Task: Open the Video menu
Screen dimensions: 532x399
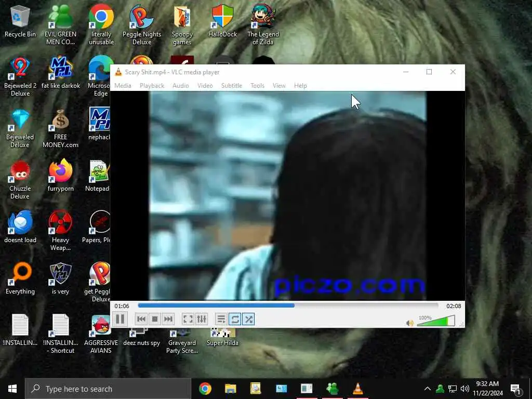Action: (205, 86)
